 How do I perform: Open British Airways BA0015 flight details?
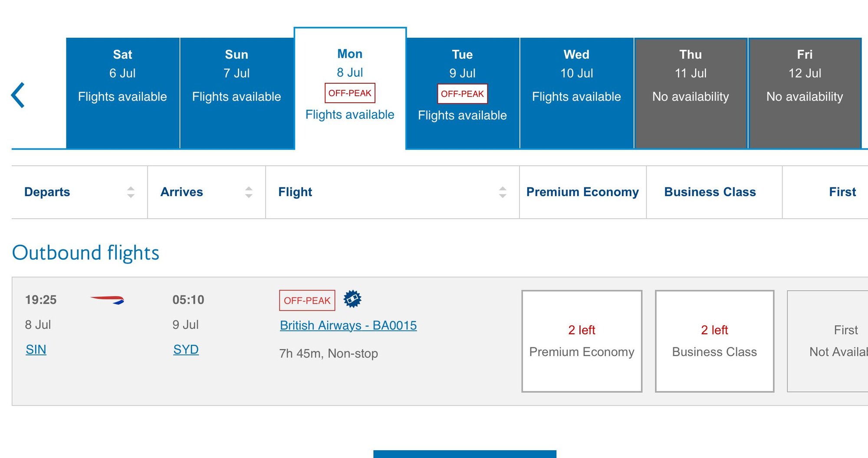[x=348, y=325]
